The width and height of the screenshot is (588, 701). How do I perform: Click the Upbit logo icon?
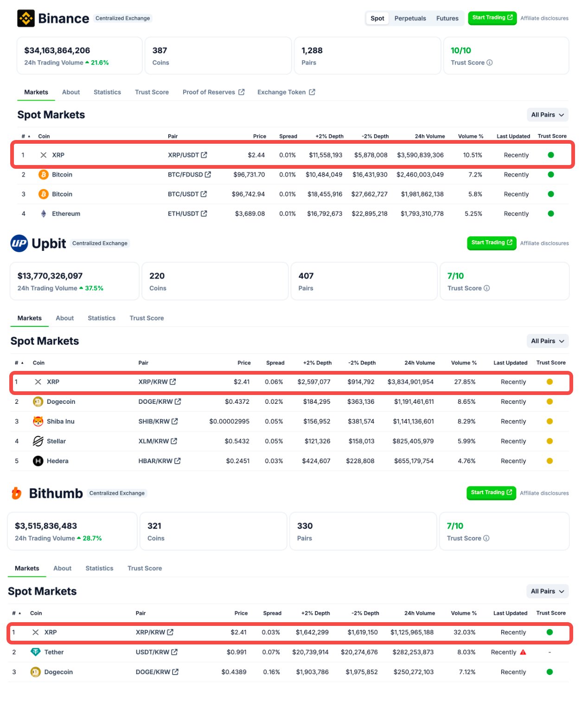click(x=19, y=243)
